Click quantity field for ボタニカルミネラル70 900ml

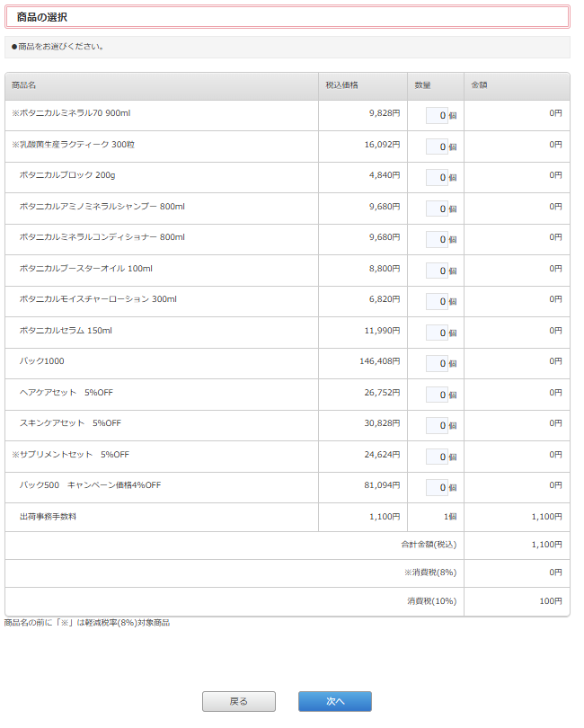point(437,115)
